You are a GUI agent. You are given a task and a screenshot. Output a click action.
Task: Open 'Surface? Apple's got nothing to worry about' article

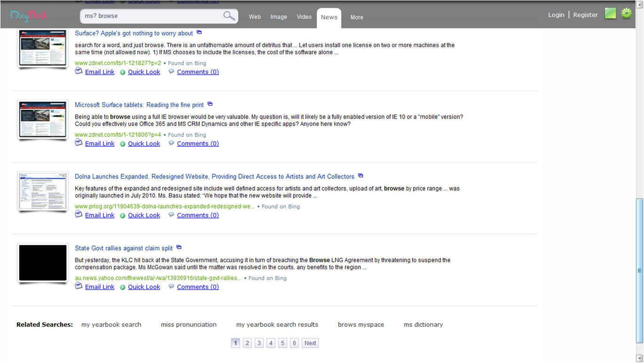point(134,33)
